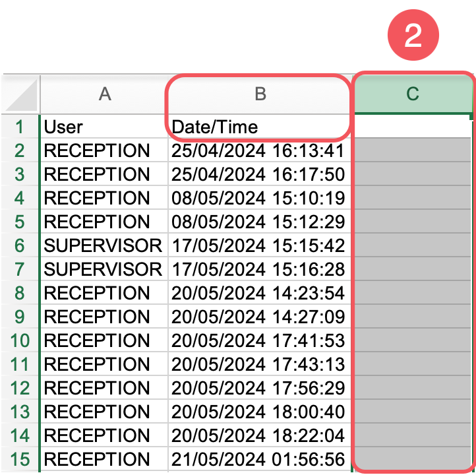Click RECEPTION cell in row 2
The height and width of the screenshot is (475, 476).
(104, 150)
